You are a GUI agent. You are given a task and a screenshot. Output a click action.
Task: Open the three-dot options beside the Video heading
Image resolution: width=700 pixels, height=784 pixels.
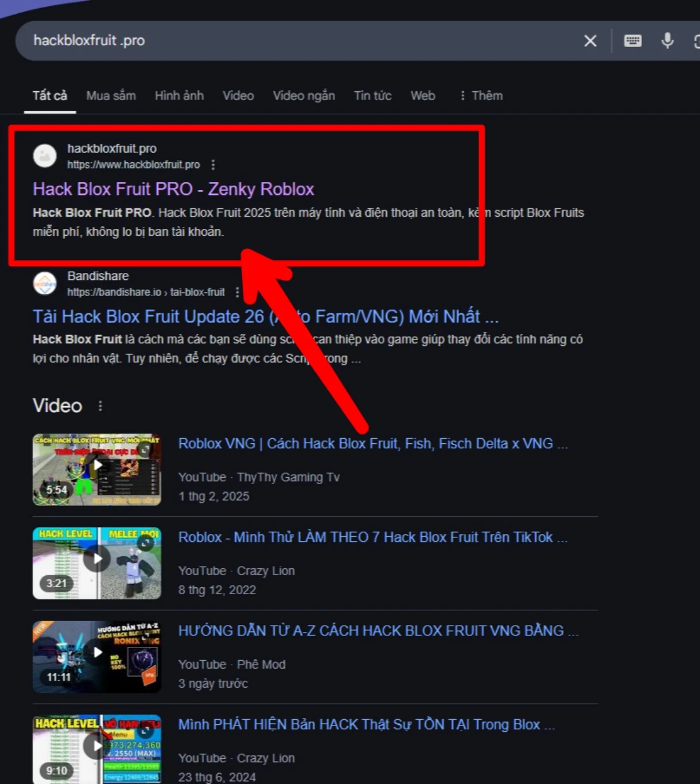100,406
